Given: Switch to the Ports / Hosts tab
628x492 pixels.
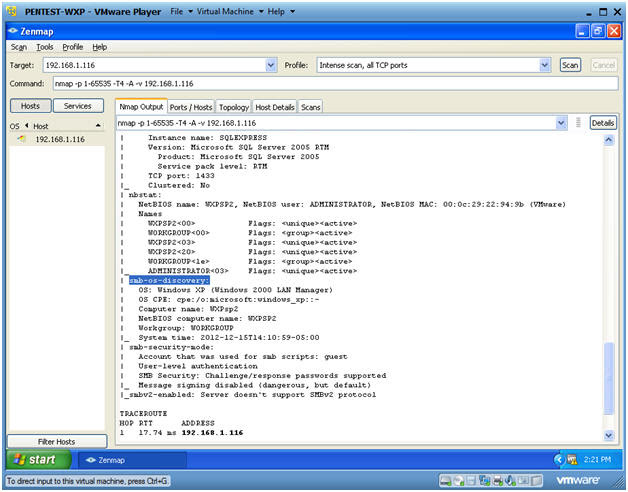Looking at the screenshot, I should pos(191,107).
